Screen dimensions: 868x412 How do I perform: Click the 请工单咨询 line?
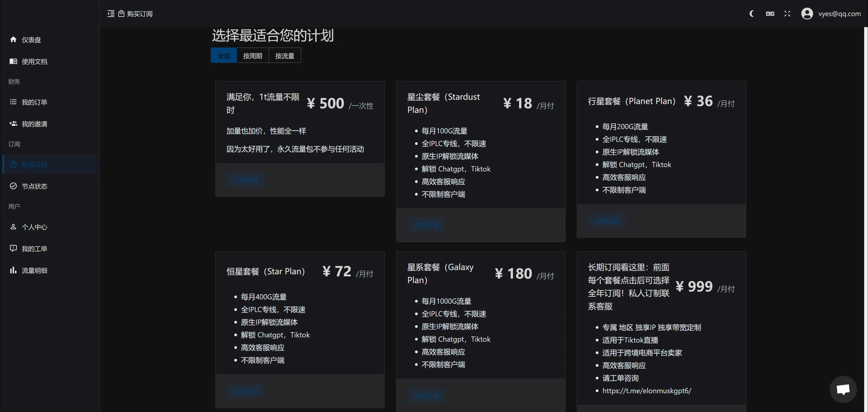620,378
